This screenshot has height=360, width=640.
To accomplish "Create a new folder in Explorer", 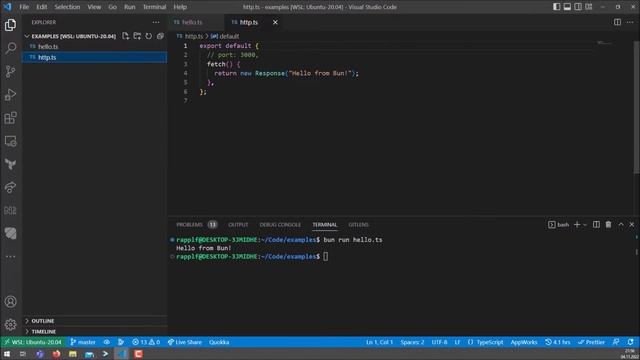I will click(137, 36).
